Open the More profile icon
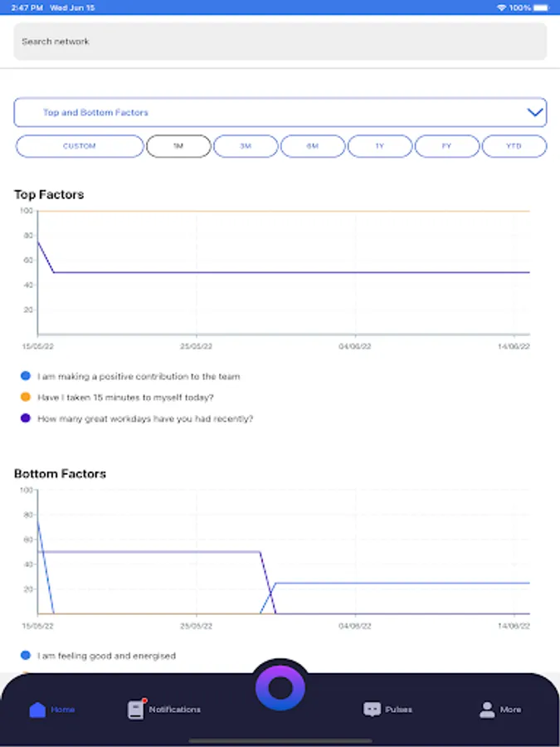 click(x=487, y=710)
